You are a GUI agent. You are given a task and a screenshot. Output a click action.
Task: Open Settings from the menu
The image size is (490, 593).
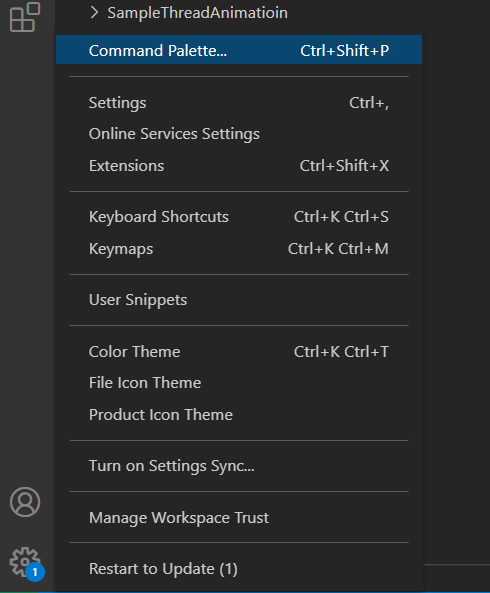(x=239, y=103)
